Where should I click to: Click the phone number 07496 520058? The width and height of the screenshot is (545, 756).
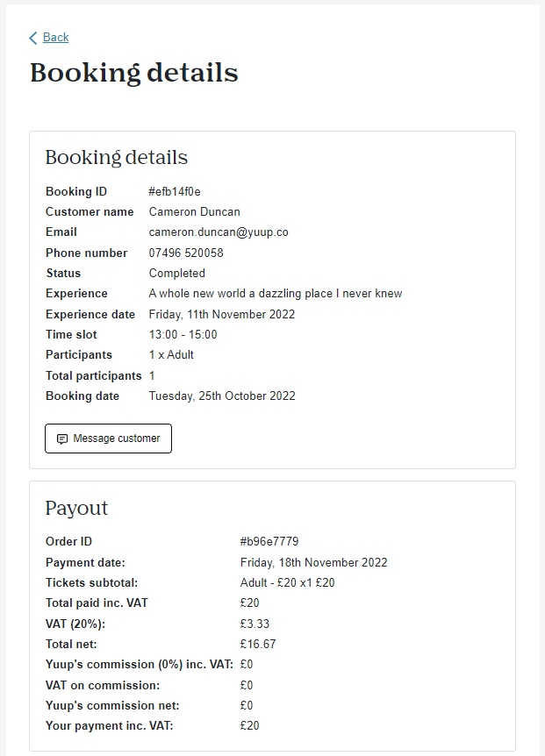click(186, 253)
